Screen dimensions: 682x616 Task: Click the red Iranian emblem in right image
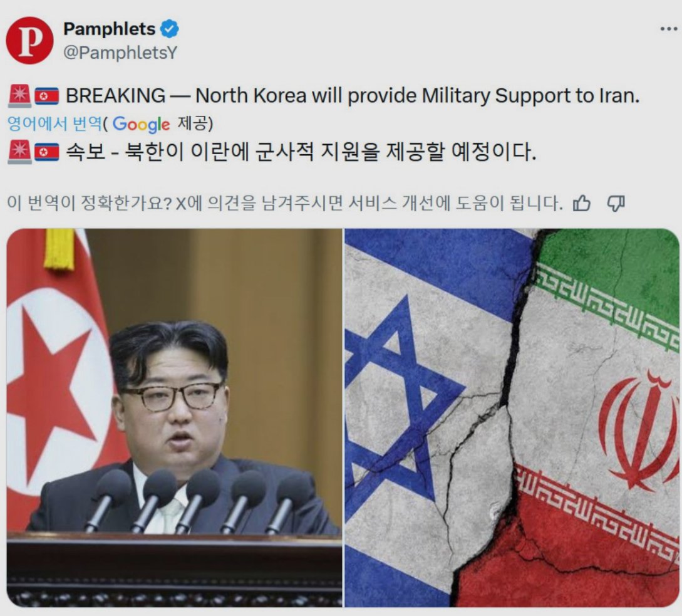coord(639,431)
